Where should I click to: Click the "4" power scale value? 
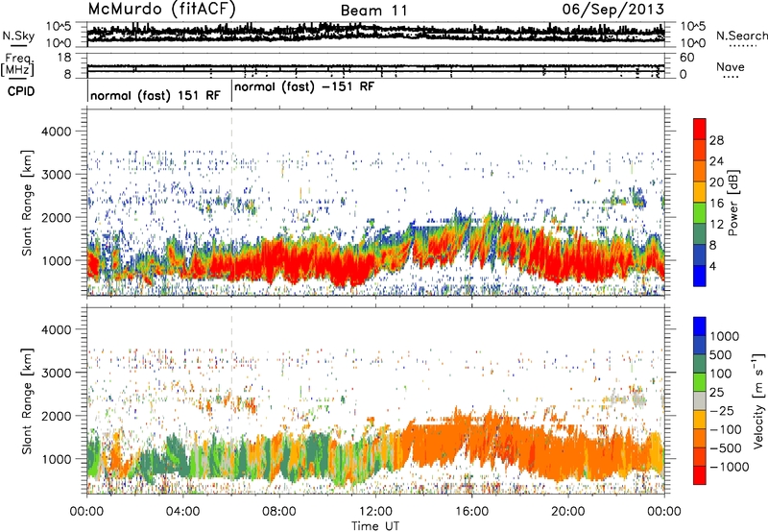pyautogui.click(x=712, y=266)
